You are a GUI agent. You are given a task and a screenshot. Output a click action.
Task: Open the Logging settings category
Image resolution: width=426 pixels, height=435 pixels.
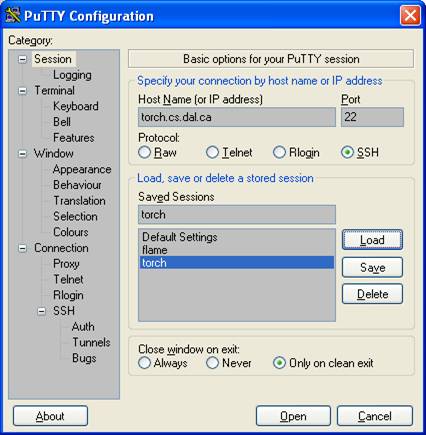(x=72, y=75)
